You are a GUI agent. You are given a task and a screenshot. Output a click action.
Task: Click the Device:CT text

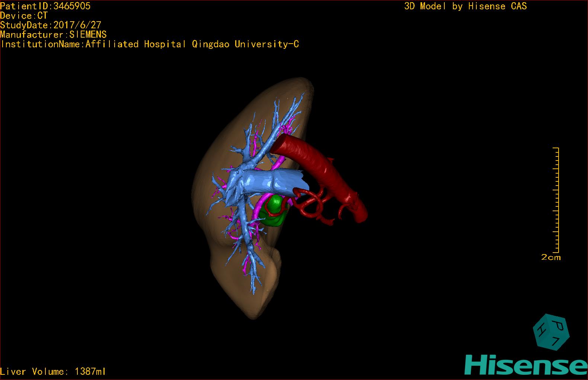[24, 16]
